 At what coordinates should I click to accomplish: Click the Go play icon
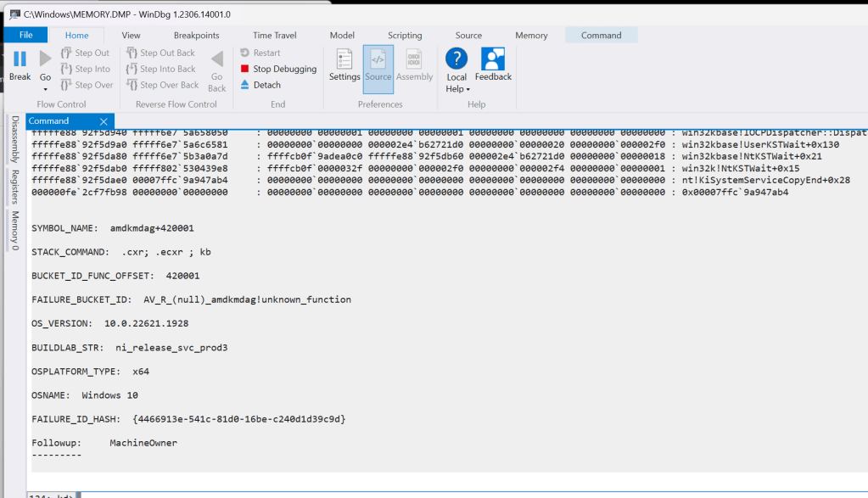point(45,59)
